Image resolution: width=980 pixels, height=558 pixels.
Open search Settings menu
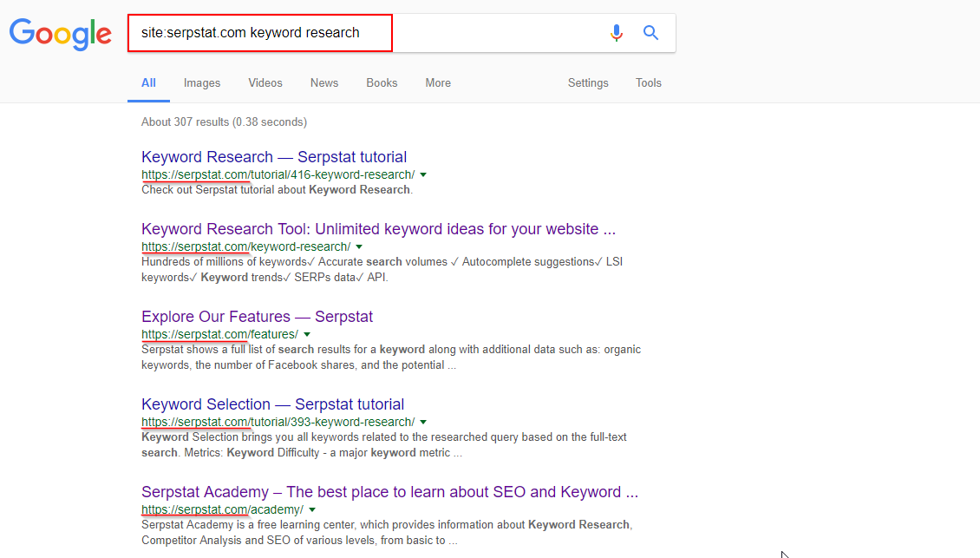tap(588, 82)
